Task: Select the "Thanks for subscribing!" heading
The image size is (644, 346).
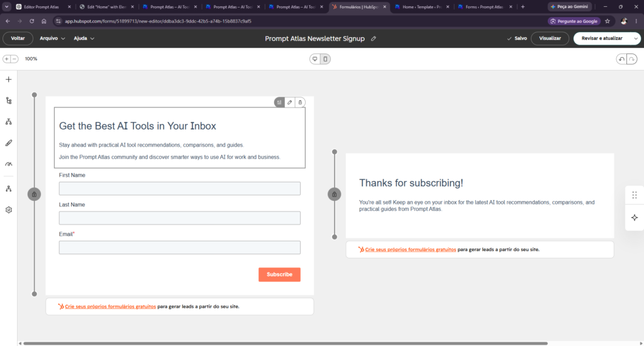Action: pyautogui.click(x=411, y=183)
